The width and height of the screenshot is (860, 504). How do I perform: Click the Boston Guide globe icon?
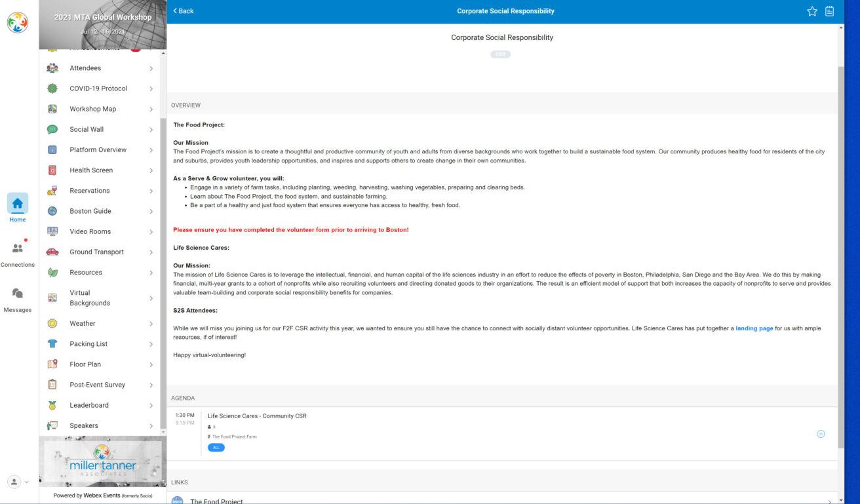52,211
